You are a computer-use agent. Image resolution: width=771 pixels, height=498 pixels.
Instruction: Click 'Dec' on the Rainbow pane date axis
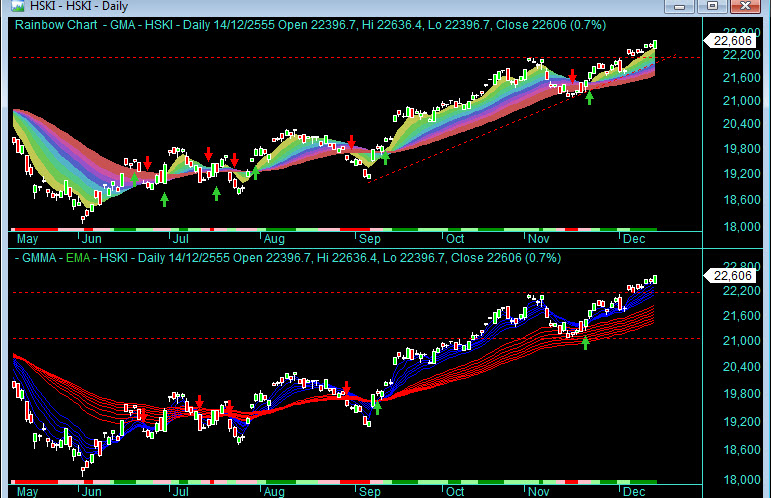pyautogui.click(x=634, y=239)
